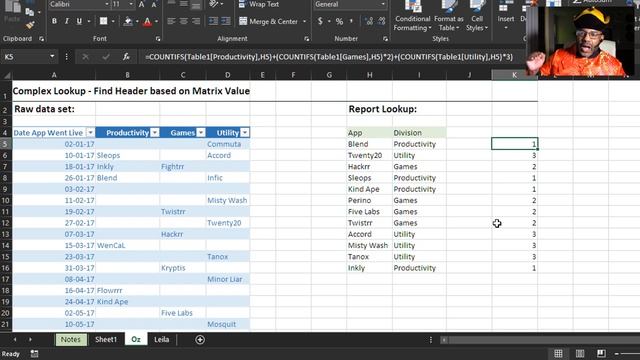Open number format General dropdown

(x=383, y=4)
